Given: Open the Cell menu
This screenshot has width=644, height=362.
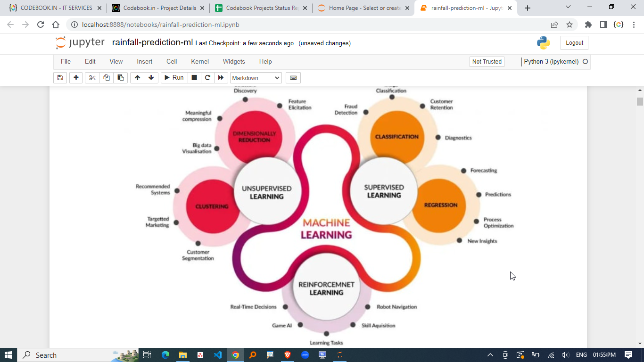Looking at the screenshot, I should click(x=172, y=62).
